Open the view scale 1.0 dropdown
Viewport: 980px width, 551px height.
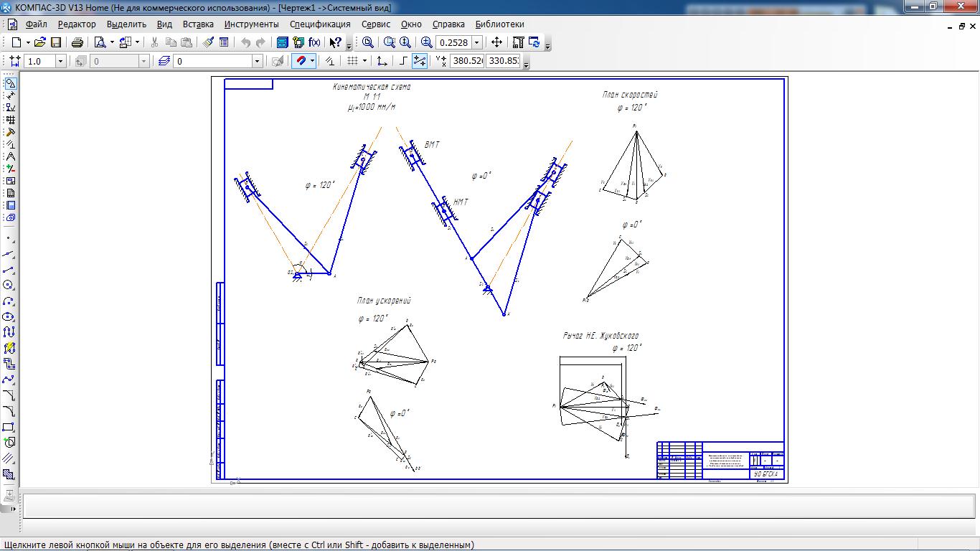click(x=60, y=62)
